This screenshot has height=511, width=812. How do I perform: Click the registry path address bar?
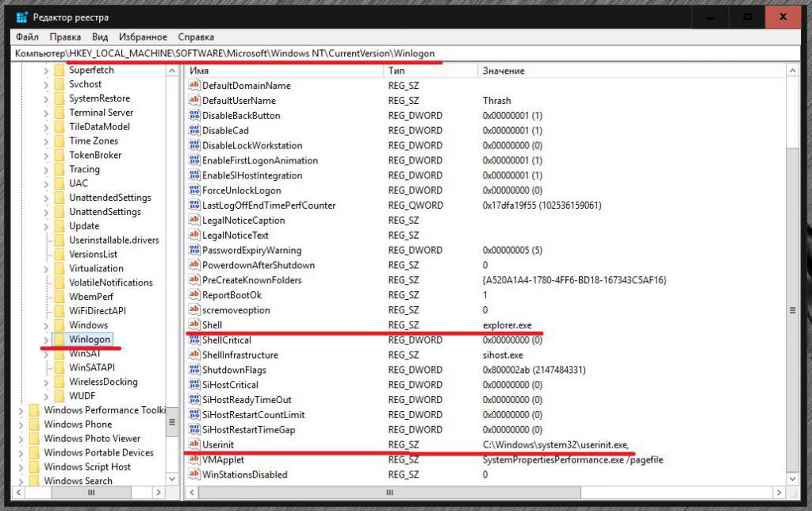[x=405, y=53]
